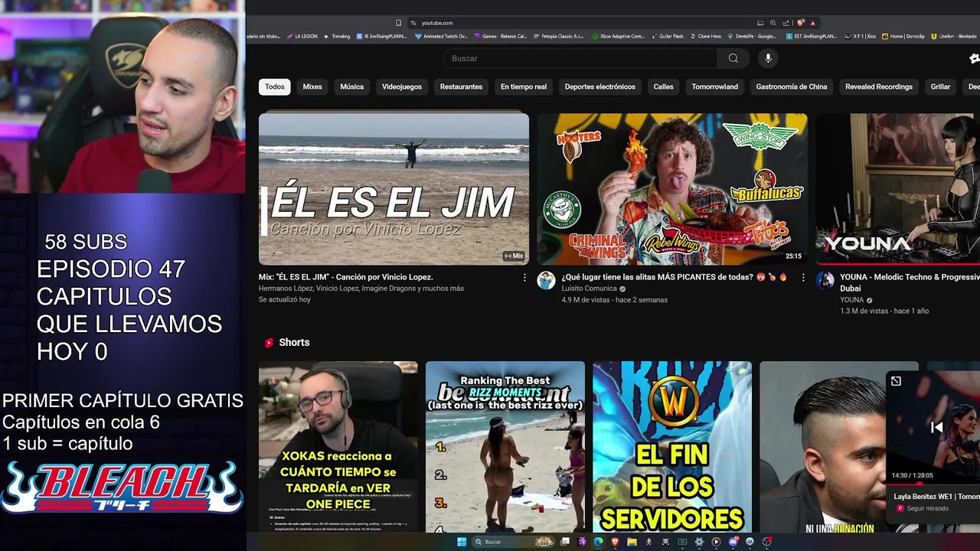Open the NI UNA DONACIÓN short
This screenshot has width=980, height=551.
click(x=822, y=447)
